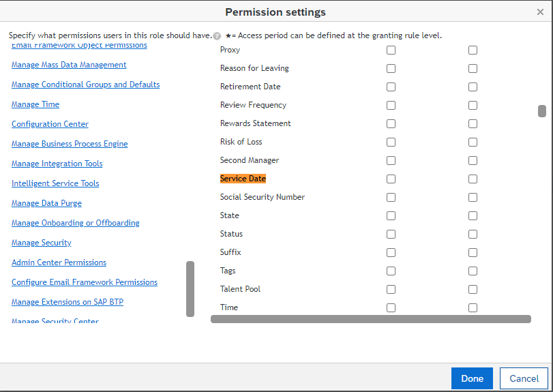Click the Cancel button
This screenshot has height=392, width=553.
524,378
